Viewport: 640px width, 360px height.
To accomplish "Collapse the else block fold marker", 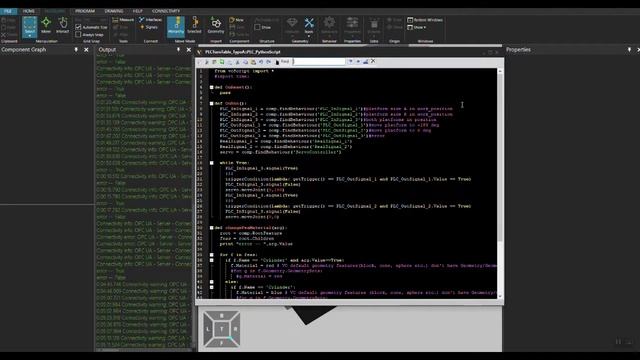I will tap(211, 282).
